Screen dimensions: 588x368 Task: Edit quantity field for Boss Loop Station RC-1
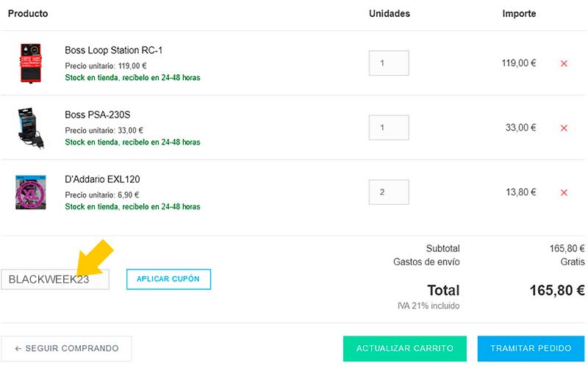point(389,63)
